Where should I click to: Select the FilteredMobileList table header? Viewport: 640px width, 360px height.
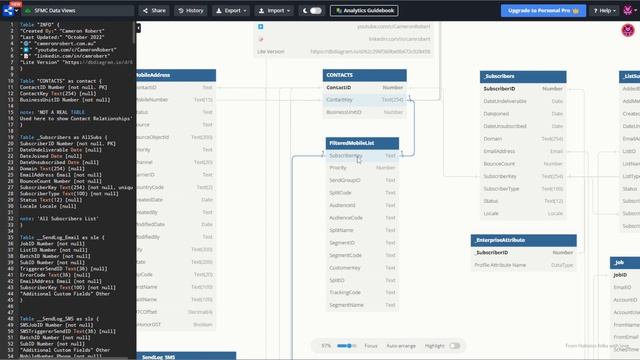click(x=362, y=143)
